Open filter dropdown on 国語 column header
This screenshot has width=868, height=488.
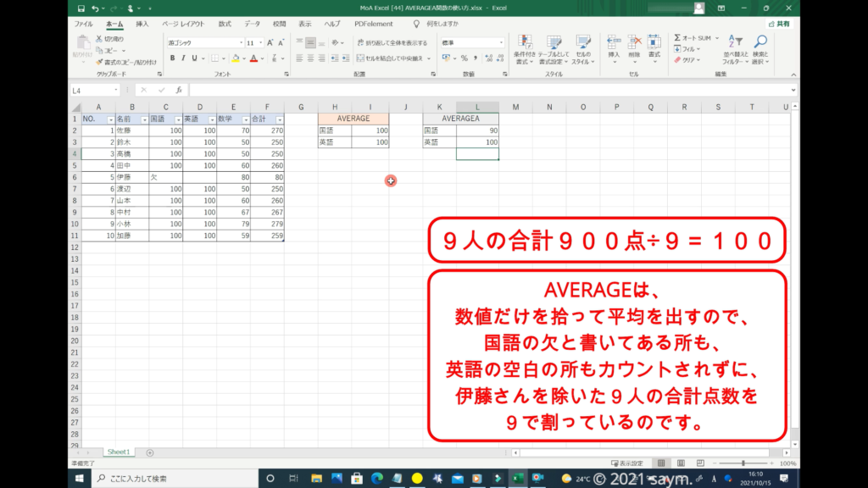click(177, 119)
